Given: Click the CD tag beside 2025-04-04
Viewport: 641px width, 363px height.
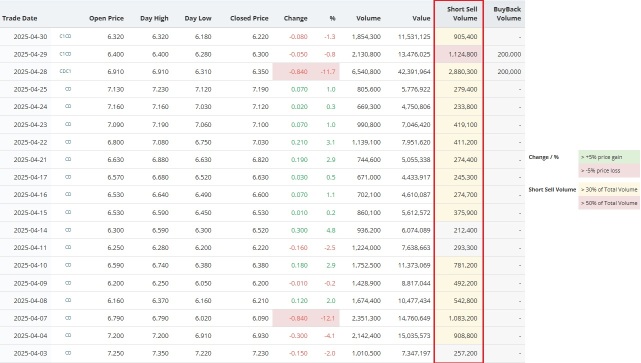Looking at the screenshot, I should (68, 335).
